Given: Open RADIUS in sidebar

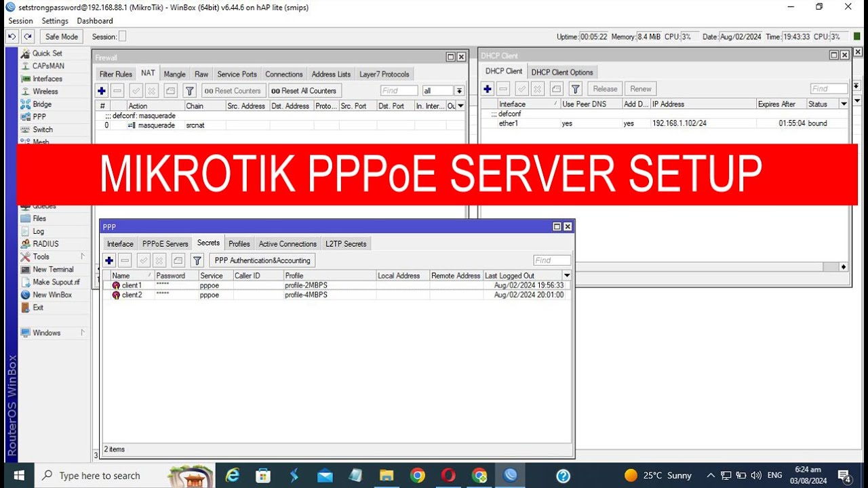Looking at the screenshot, I should [45, 244].
